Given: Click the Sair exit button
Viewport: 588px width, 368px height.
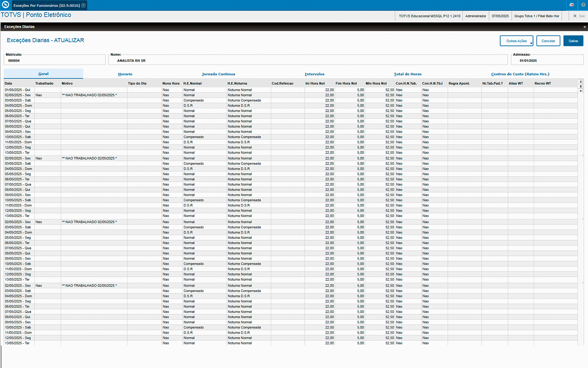Looking at the screenshot, I should (x=578, y=16).
